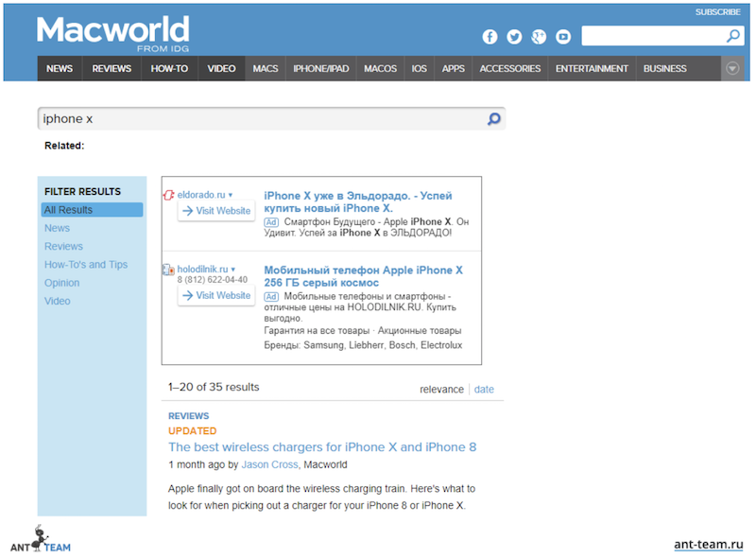Open the News menu

tap(60, 68)
